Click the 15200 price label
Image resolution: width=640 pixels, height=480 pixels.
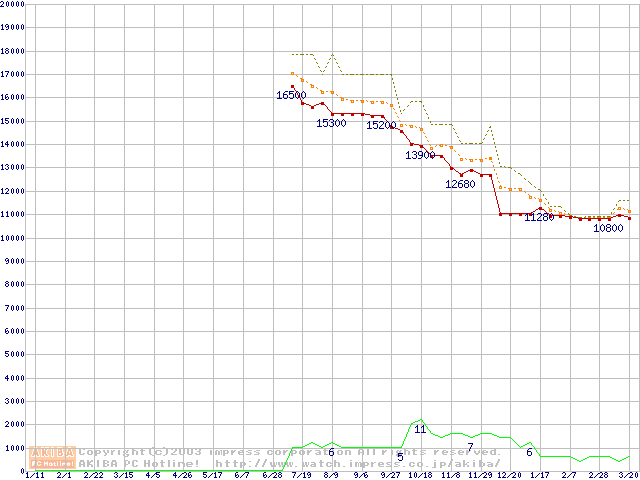tap(381, 126)
